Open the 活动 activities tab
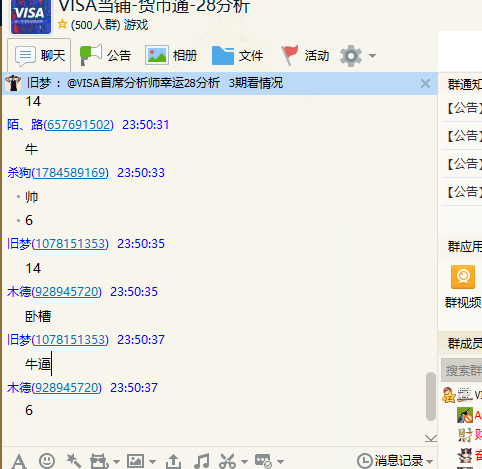Image resolution: width=482 pixels, height=469 pixels. click(x=305, y=55)
